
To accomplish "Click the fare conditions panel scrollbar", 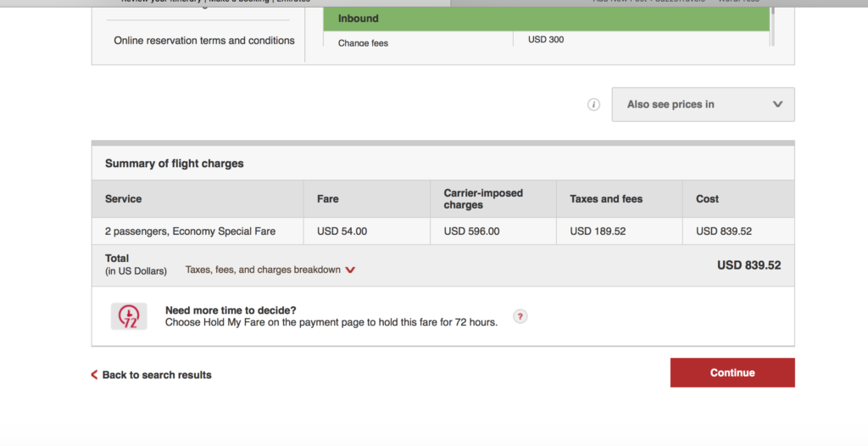I will click(x=772, y=26).
